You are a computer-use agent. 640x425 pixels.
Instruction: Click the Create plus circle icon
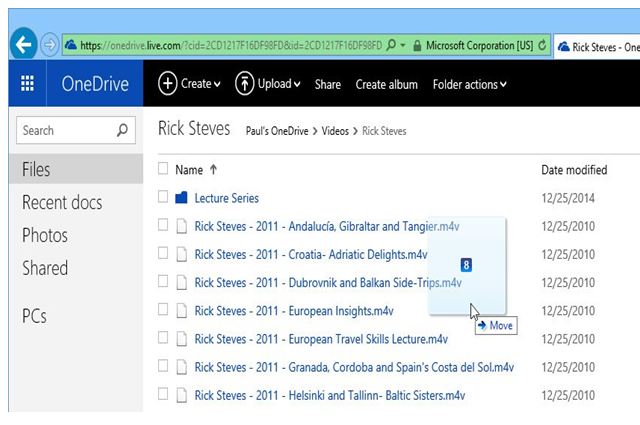168,84
